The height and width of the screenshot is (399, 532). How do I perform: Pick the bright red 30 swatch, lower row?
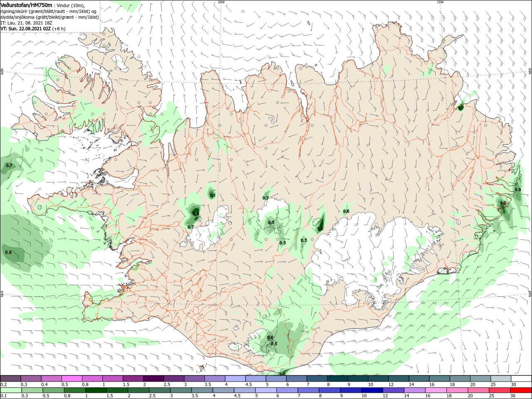[x=521, y=390]
